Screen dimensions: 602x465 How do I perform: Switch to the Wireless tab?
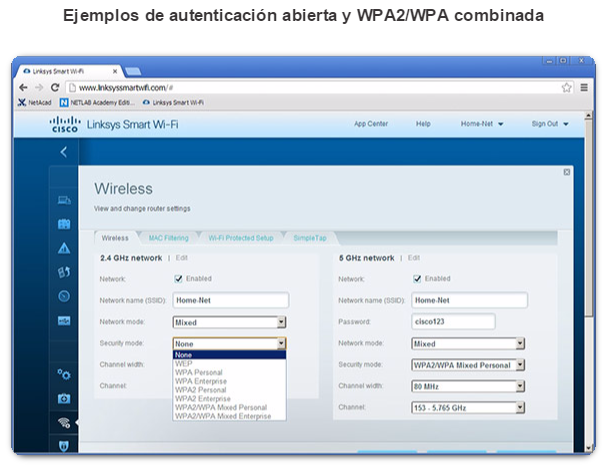(115, 238)
